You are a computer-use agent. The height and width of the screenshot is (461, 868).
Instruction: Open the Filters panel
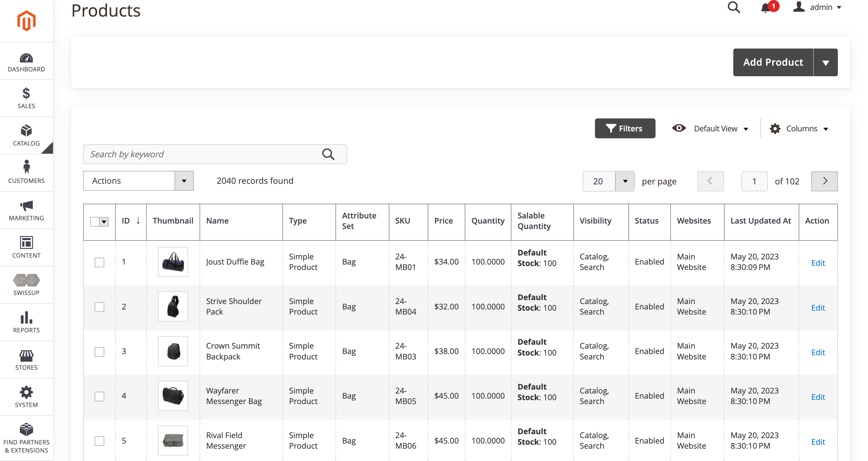[x=624, y=128]
